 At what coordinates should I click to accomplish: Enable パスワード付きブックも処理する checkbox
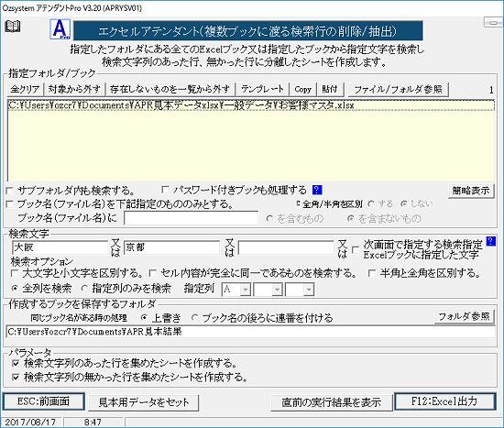click(165, 190)
